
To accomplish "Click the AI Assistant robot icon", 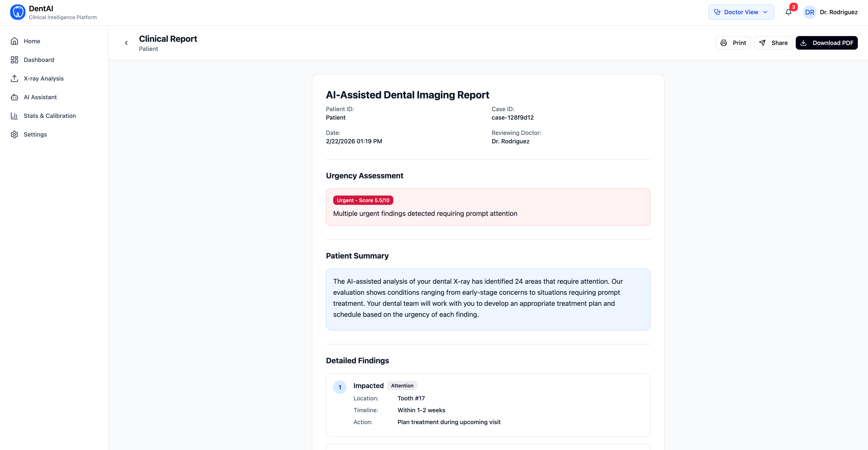I will coord(14,97).
